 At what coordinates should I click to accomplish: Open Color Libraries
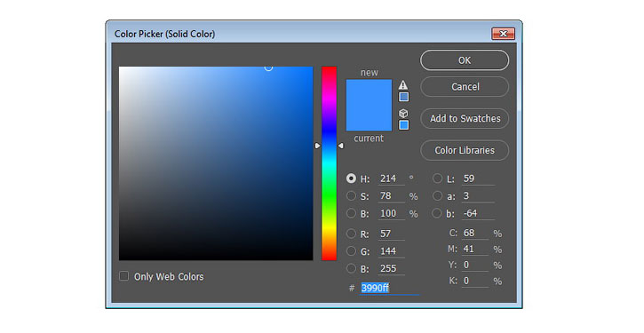pos(465,150)
